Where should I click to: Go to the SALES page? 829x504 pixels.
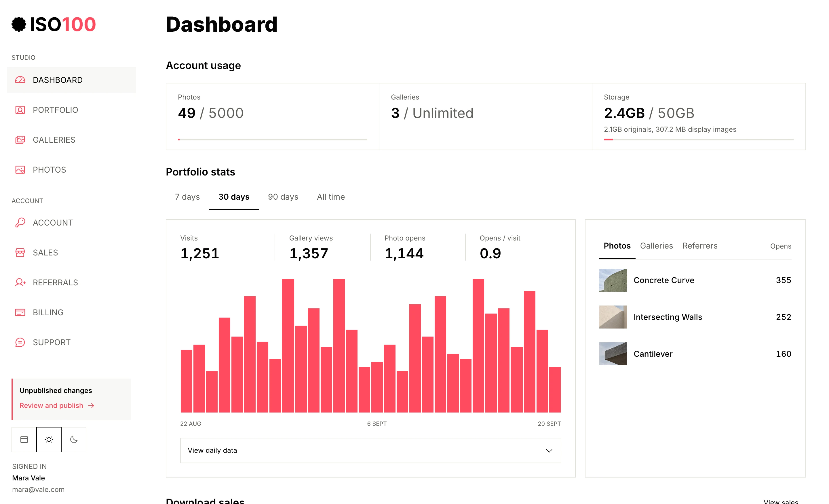pos(71,253)
